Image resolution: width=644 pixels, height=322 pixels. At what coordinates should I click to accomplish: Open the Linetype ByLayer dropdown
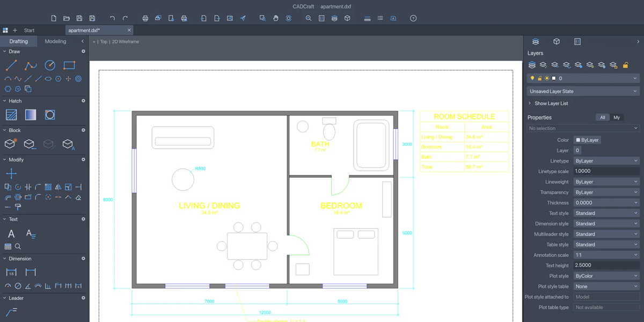click(606, 161)
